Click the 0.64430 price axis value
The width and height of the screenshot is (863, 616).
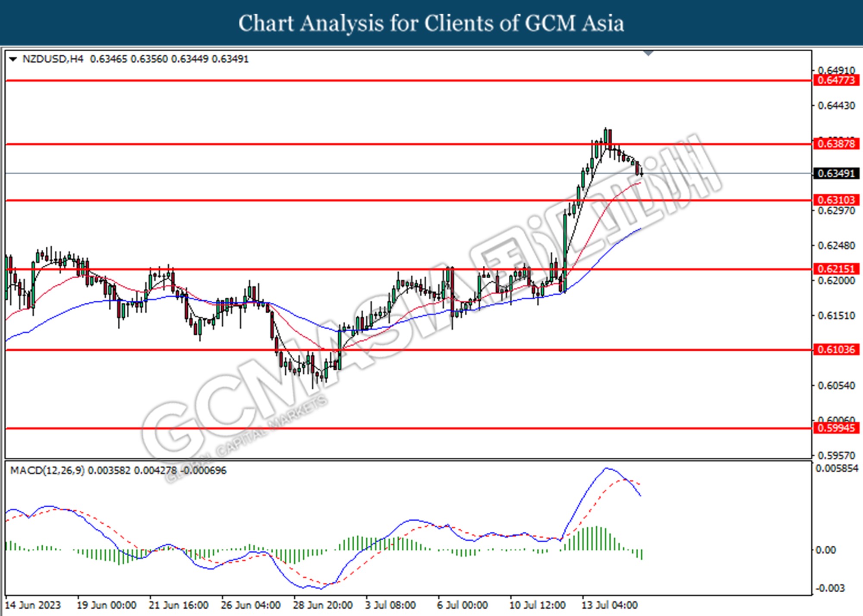coord(836,106)
